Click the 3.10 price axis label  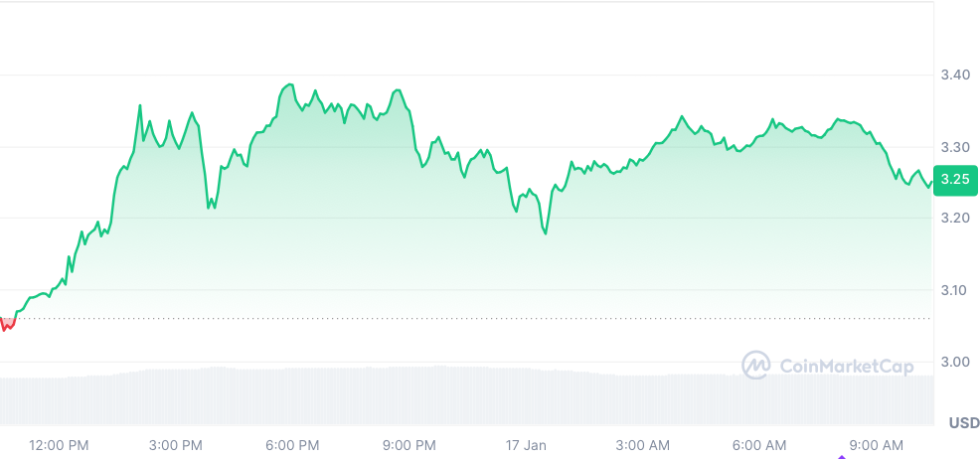pyautogui.click(x=955, y=290)
